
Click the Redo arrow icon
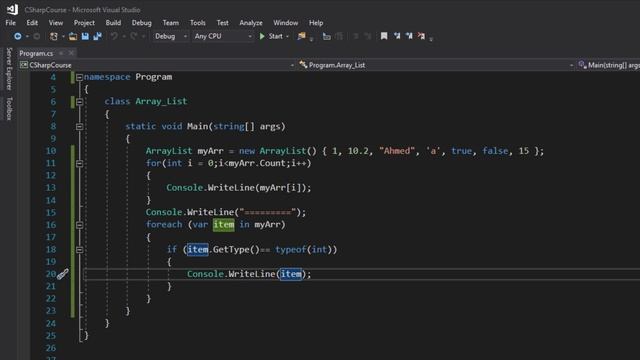point(133,36)
